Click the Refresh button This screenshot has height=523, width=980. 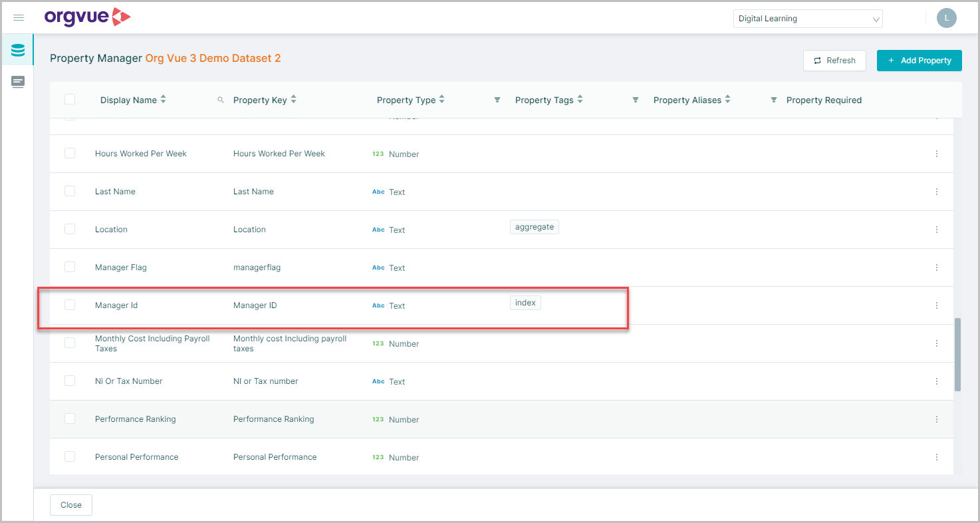coord(834,61)
